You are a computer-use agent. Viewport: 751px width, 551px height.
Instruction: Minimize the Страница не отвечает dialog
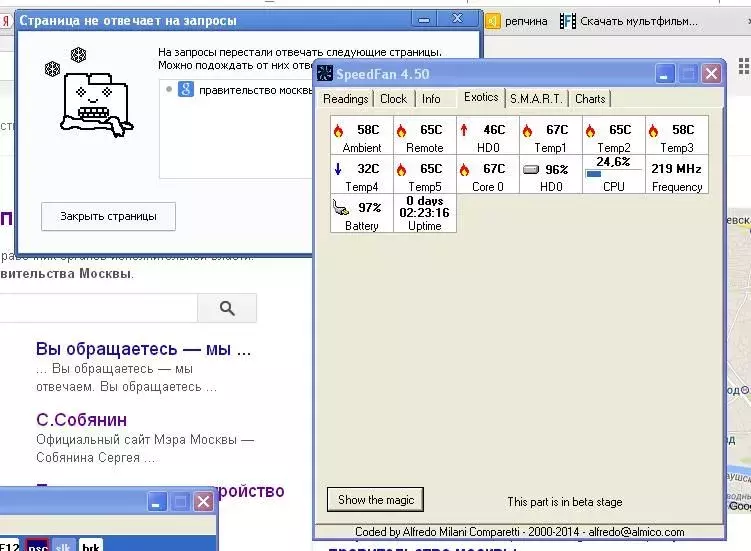pyautogui.click(x=424, y=20)
